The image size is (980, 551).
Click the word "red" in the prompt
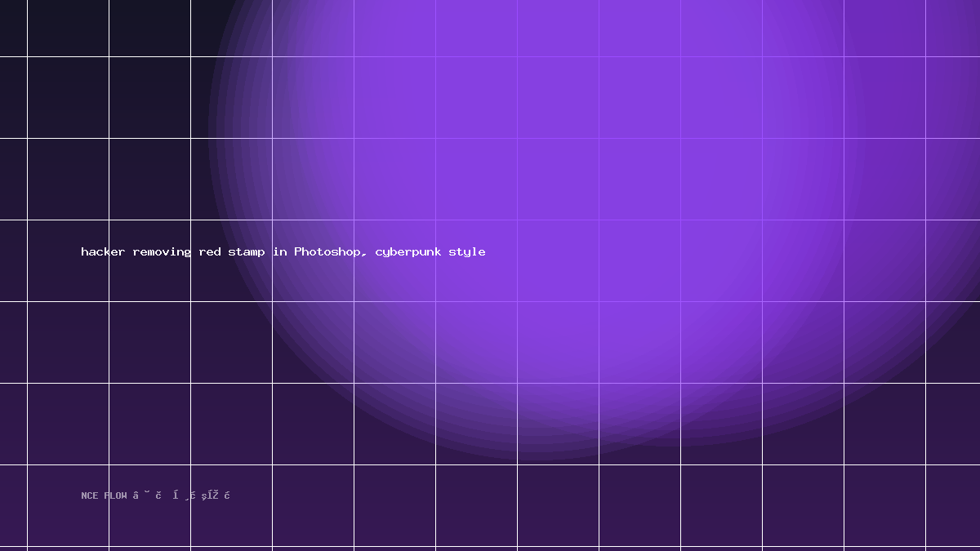(x=210, y=251)
